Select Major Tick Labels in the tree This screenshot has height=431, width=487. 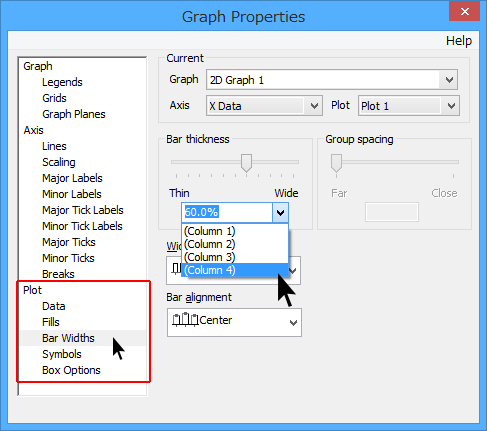[83, 210]
